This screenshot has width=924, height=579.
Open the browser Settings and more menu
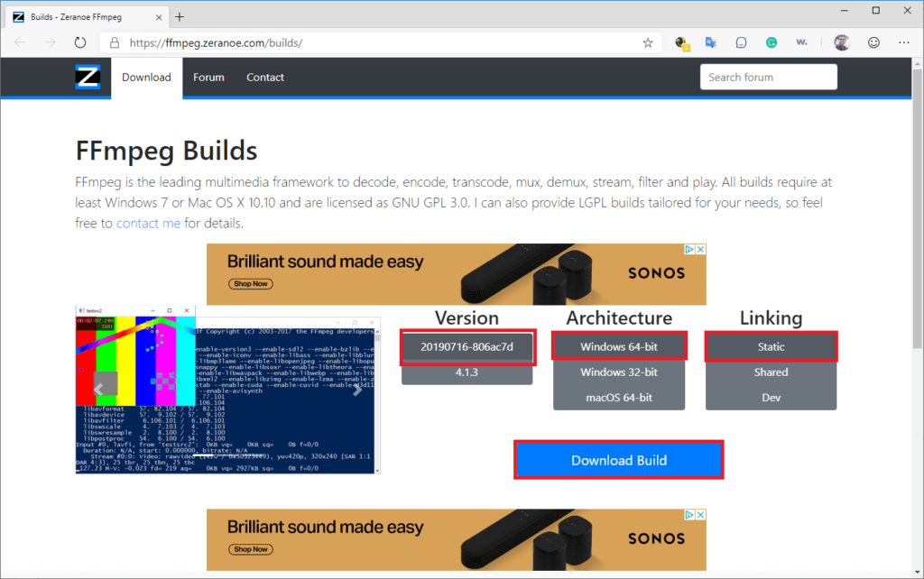(x=904, y=42)
